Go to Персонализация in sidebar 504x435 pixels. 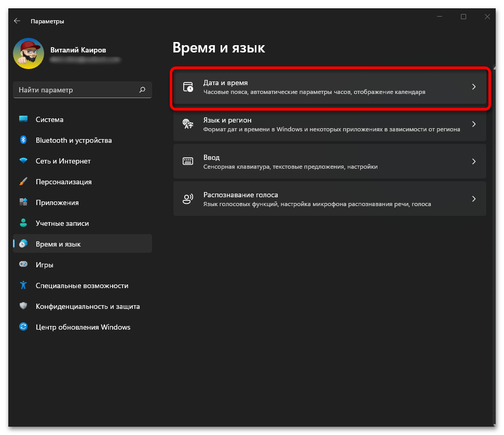point(63,182)
